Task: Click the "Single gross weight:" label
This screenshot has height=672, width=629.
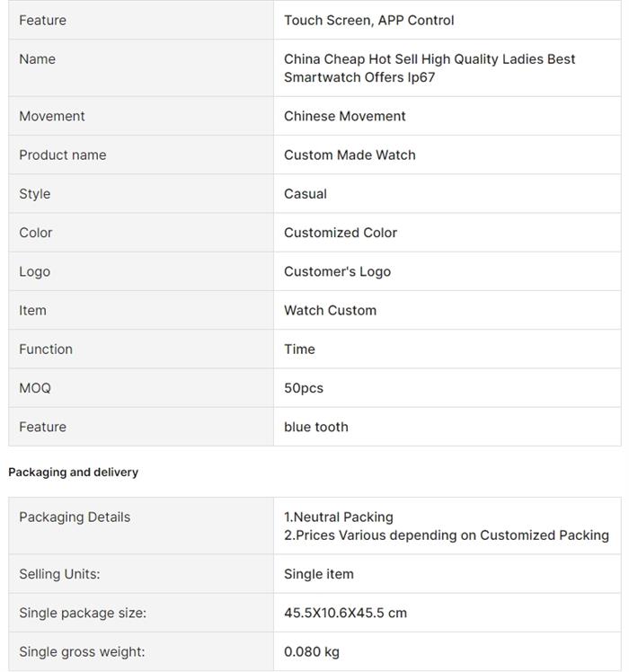Action: point(82,651)
